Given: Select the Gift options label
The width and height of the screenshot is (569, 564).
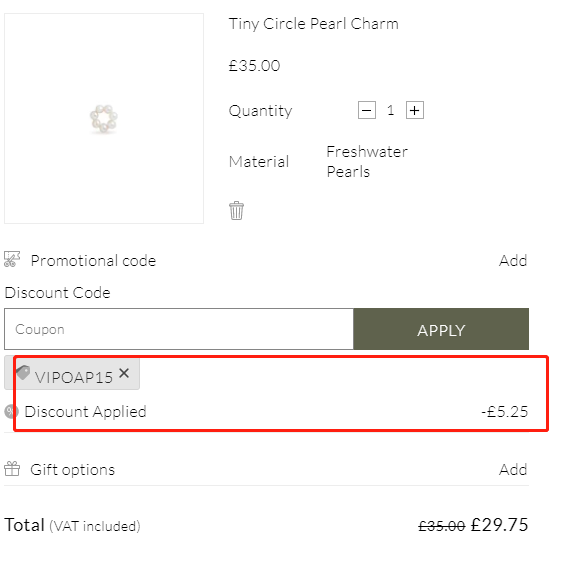Looking at the screenshot, I should 73,470.
